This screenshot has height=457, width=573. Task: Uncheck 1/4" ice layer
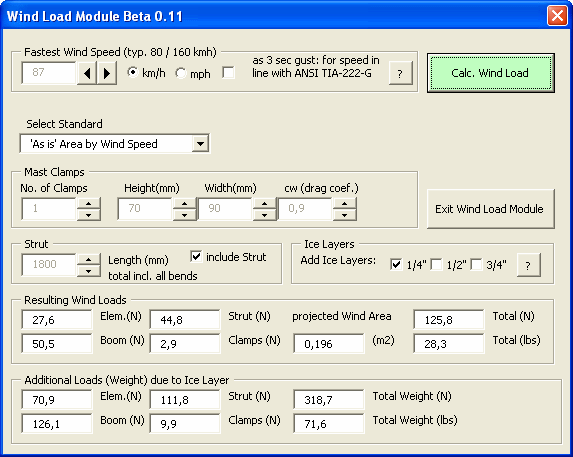[396, 264]
